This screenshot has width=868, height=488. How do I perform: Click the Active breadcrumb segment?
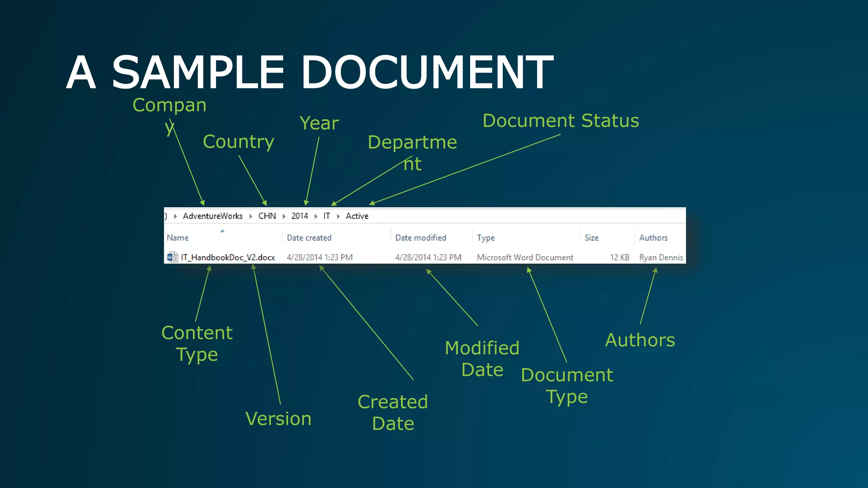(x=357, y=216)
